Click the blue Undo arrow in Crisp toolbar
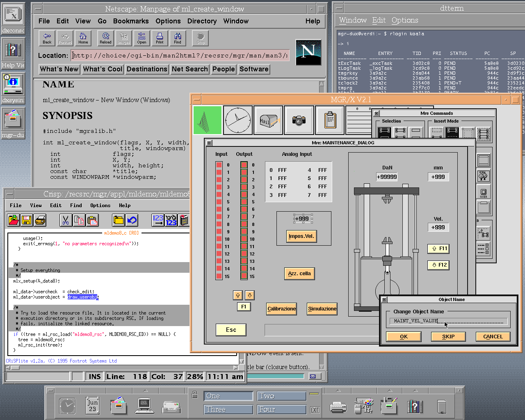Viewport: 525px width, 420px height. click(x=132, y=221)
